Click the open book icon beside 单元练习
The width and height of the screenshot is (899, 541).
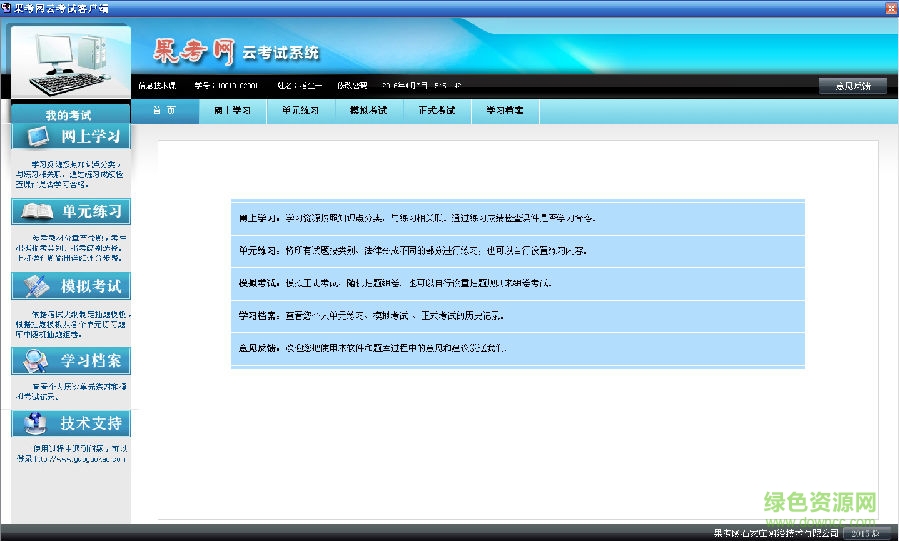(x=37, y=211)
